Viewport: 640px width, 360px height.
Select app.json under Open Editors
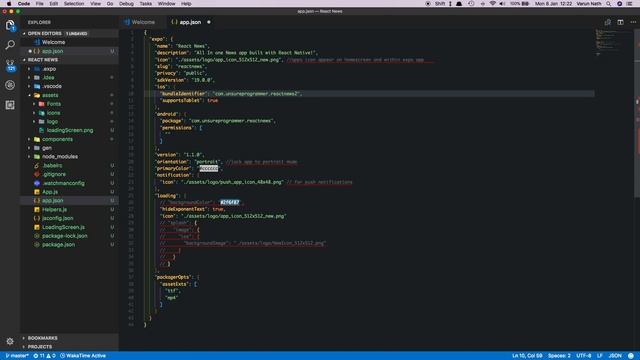pos(69,51)
